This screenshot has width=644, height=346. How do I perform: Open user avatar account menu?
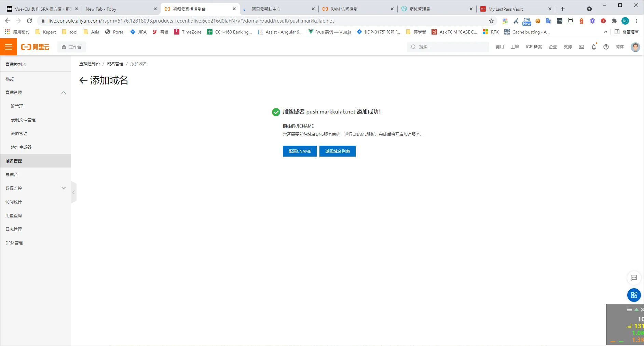coord(635,47)
